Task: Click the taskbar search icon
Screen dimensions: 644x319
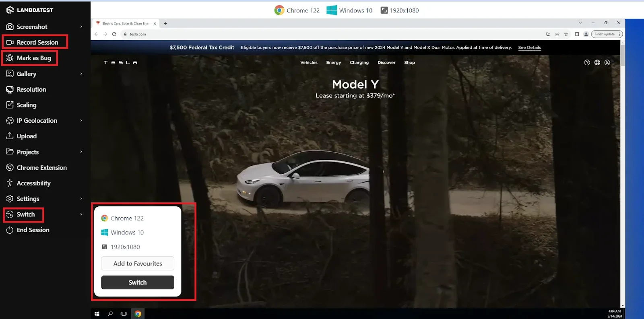Action: pyautogui.click(x=110, y=314)
